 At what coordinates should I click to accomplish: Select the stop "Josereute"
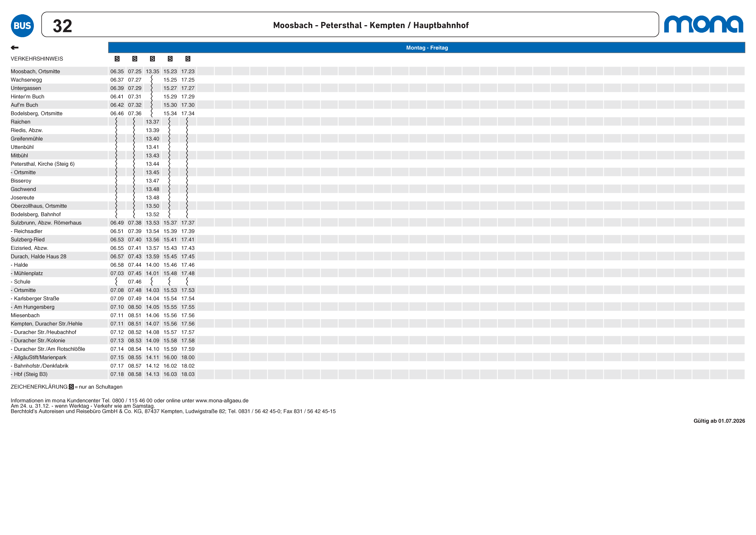22,198
